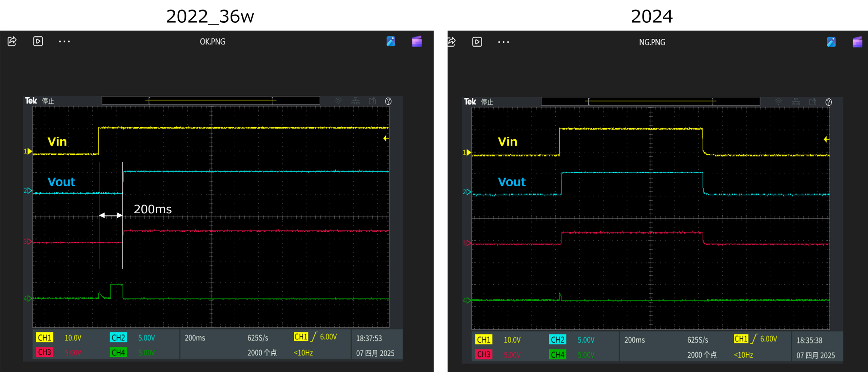Open the purple Clipchamp icon in OK.PNG window
The width and height of the screenshot is (868, 372).
[x=417, y=41]
